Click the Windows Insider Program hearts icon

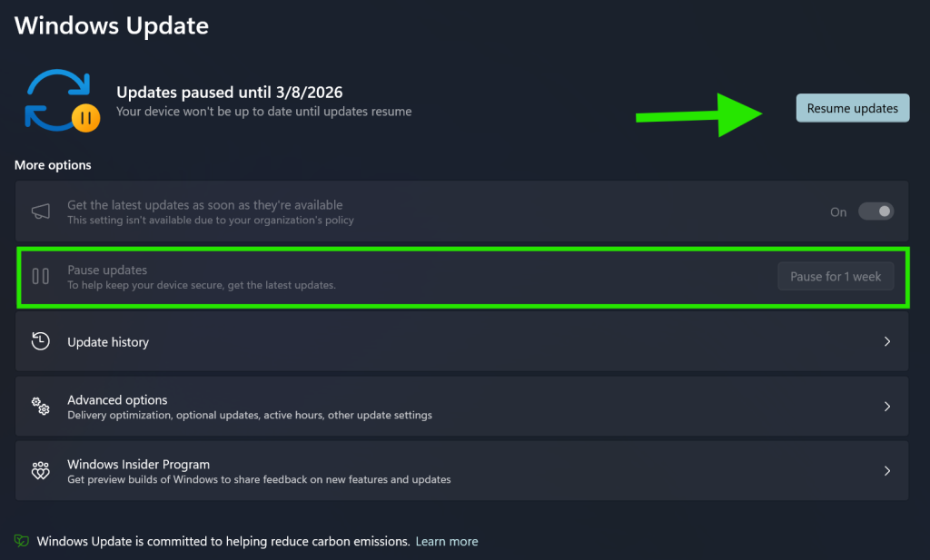click(41, 471)
